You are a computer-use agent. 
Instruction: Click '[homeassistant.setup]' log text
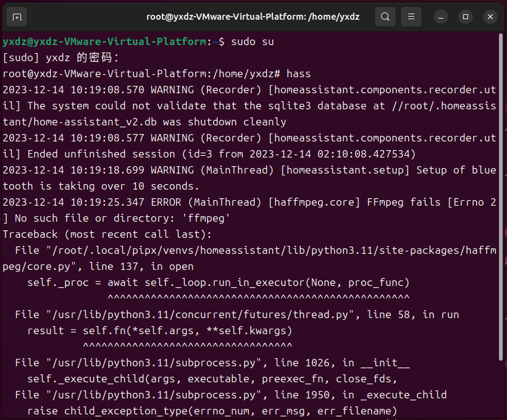tap(345, 170)
